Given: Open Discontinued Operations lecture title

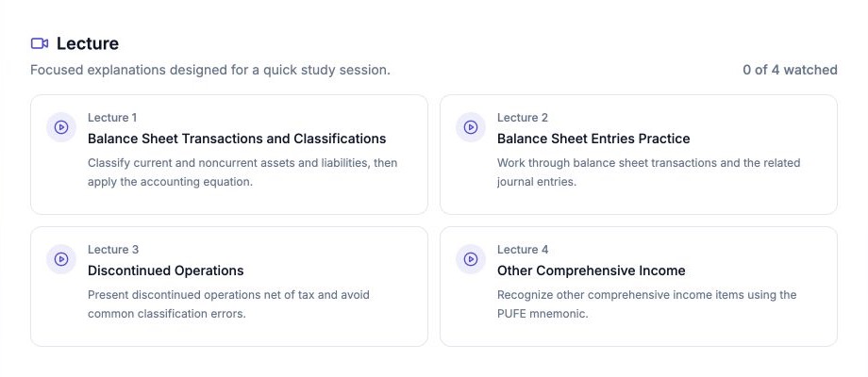Looking at the screenshot, I should 165,270.
